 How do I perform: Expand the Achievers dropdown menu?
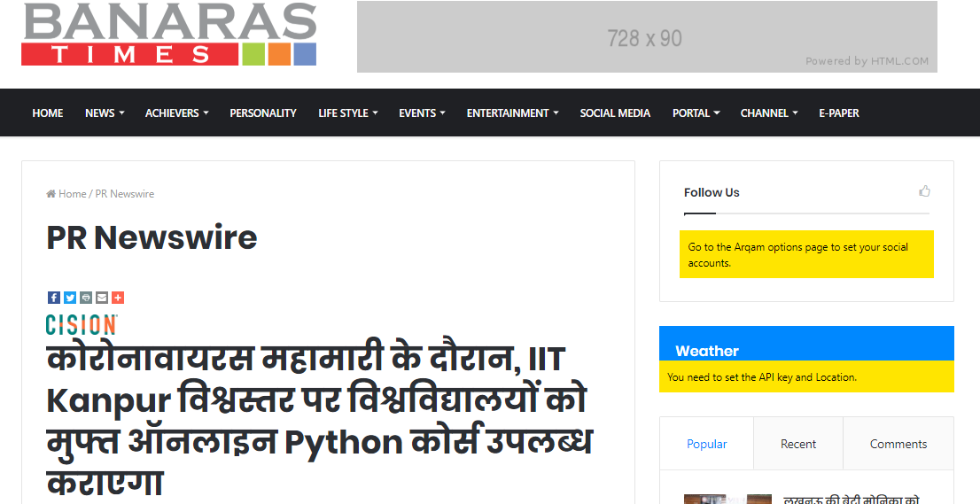[x=176, y=113]
